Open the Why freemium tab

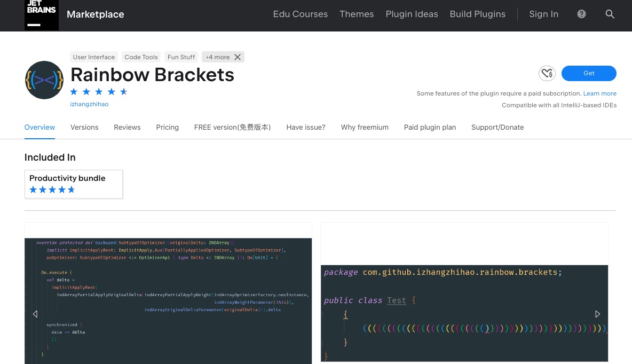(365, 128)
